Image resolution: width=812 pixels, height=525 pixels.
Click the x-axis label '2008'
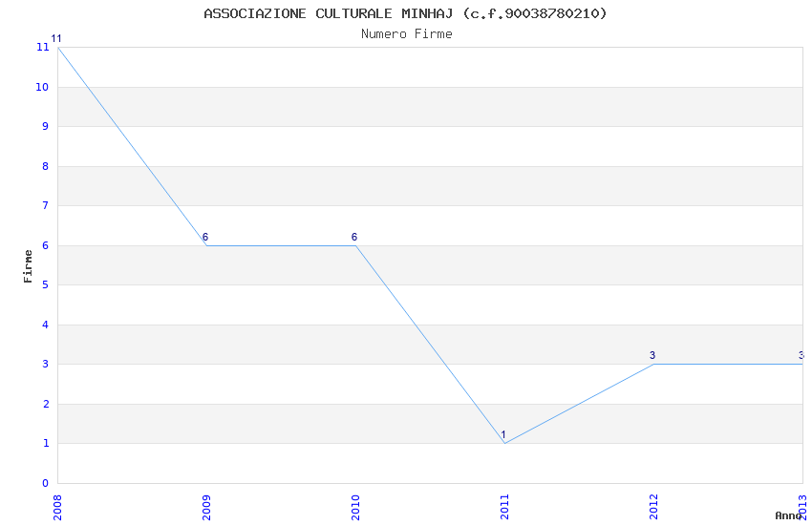coord(57,508)
